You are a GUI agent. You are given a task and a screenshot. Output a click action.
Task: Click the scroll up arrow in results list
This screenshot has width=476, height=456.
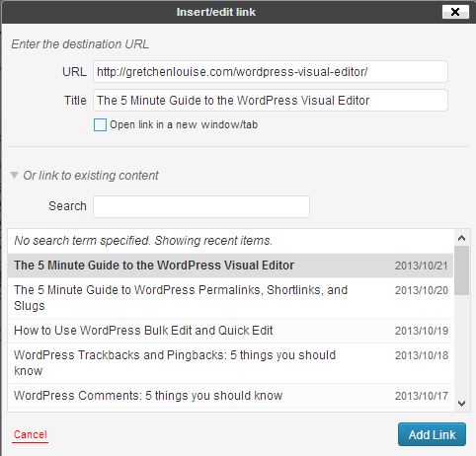click(461, 238)
